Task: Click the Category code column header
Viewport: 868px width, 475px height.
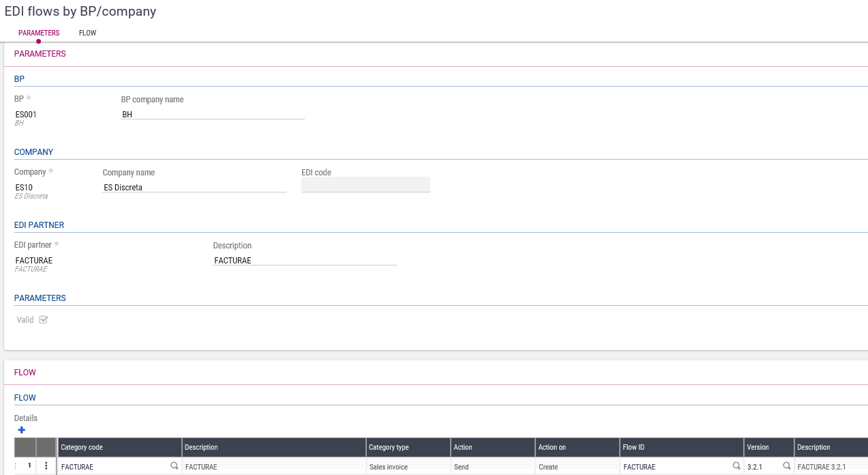Action: (x=119, y=448)
